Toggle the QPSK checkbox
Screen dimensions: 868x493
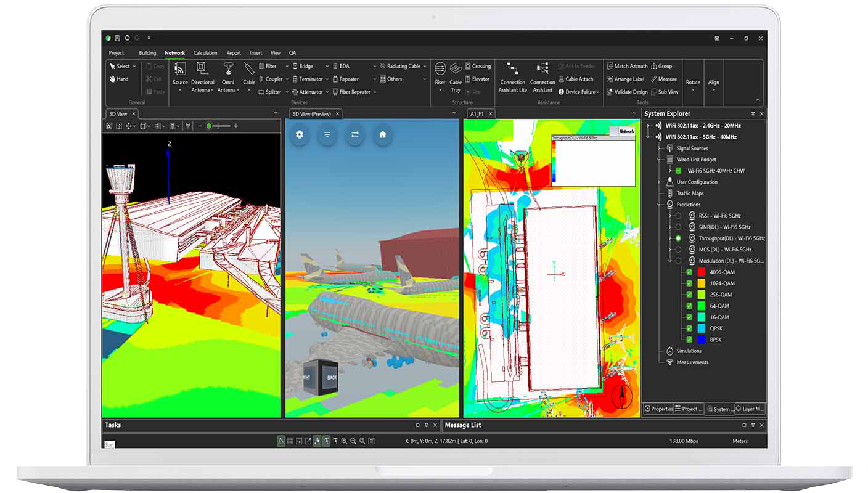coord(689,328)
